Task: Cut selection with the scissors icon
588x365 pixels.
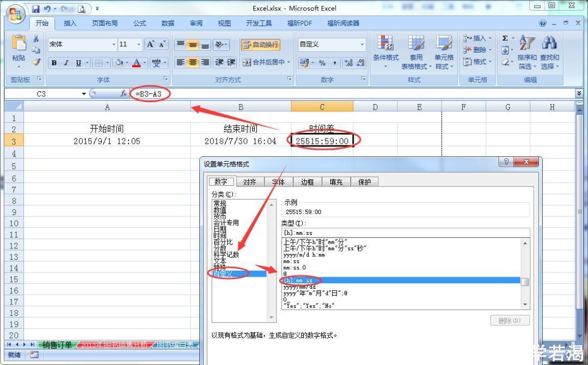Action: click(36, 39)
